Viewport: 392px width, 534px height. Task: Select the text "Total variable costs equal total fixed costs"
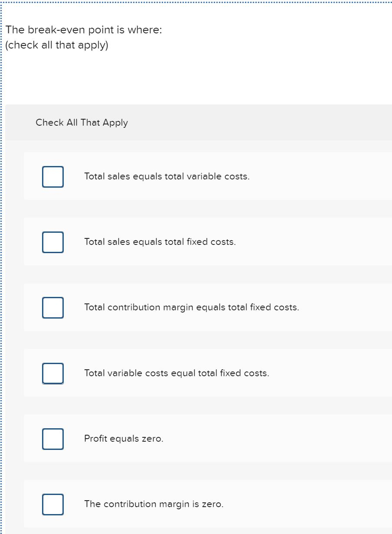pyautogui.click(x=176, y=373)
